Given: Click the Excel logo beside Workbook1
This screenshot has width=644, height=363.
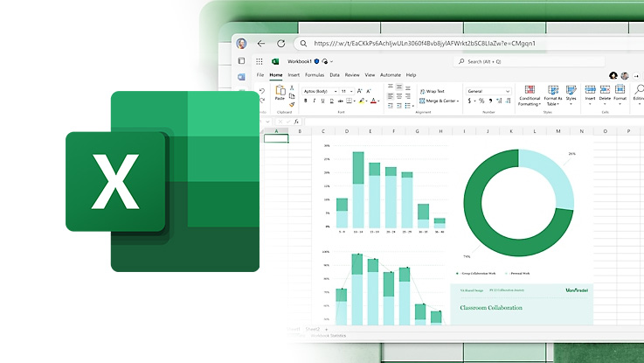Looking at the screenshot, I should coord(275,61).
